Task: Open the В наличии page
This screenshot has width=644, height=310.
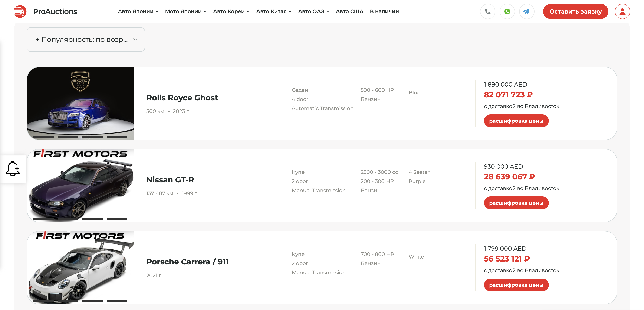Action: [x=384, y=11]
